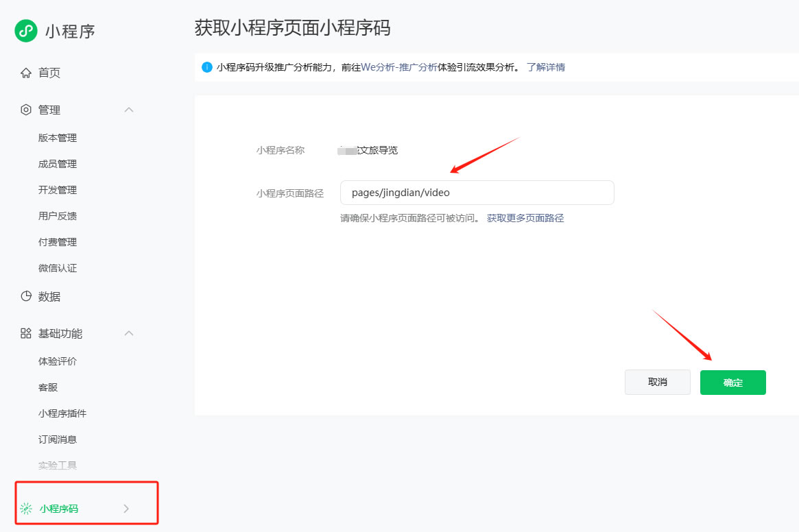
Task: Open 小程序插件 page
Action: [62, 413]
